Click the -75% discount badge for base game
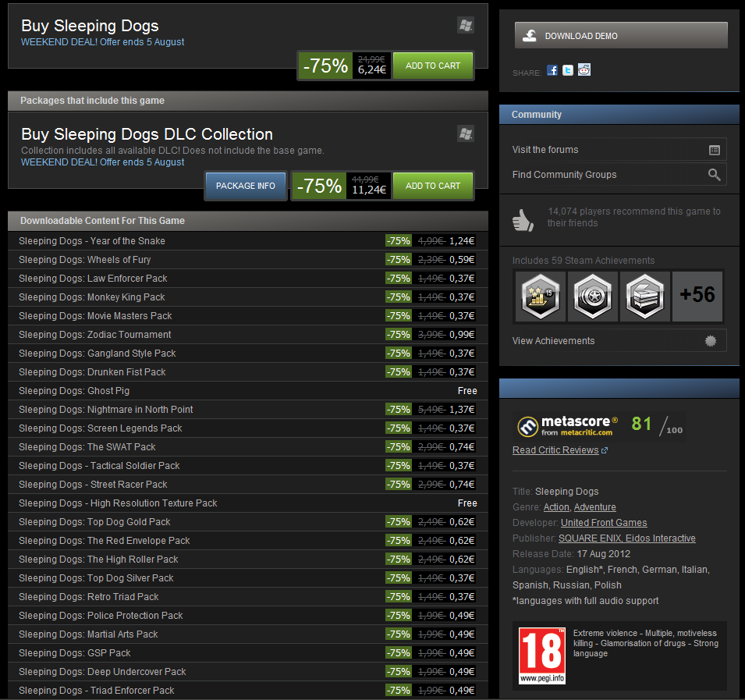Viewport: 745px width, 700px height. [325, 66]
